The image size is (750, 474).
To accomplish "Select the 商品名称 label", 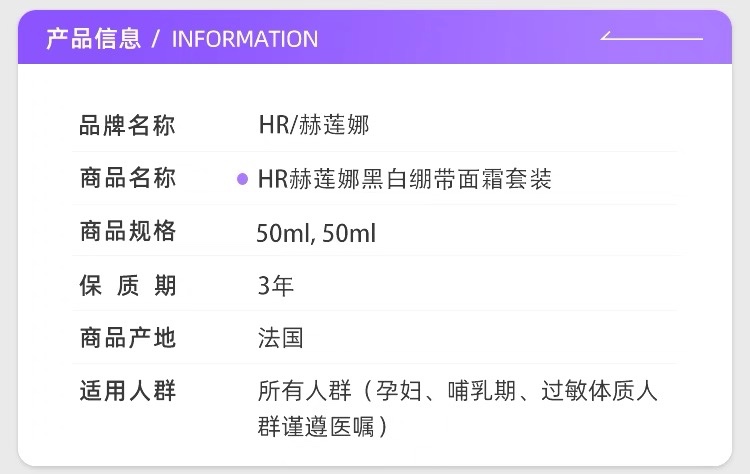I will 127,179.
